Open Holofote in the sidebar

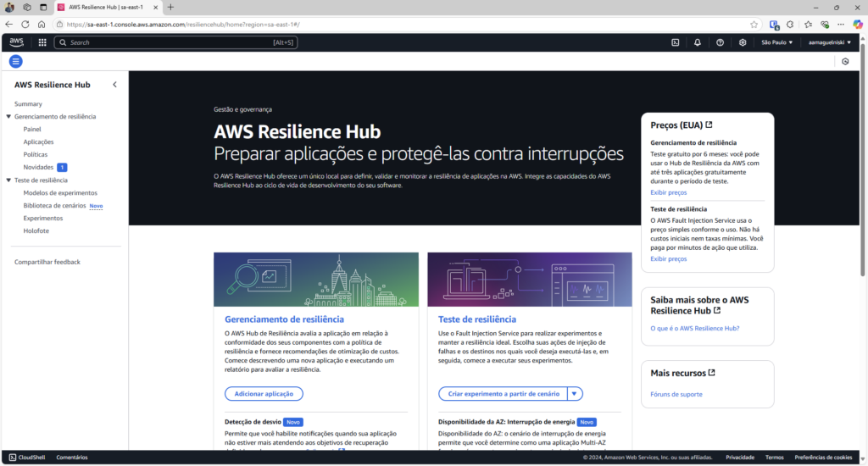tap(36, 230)
